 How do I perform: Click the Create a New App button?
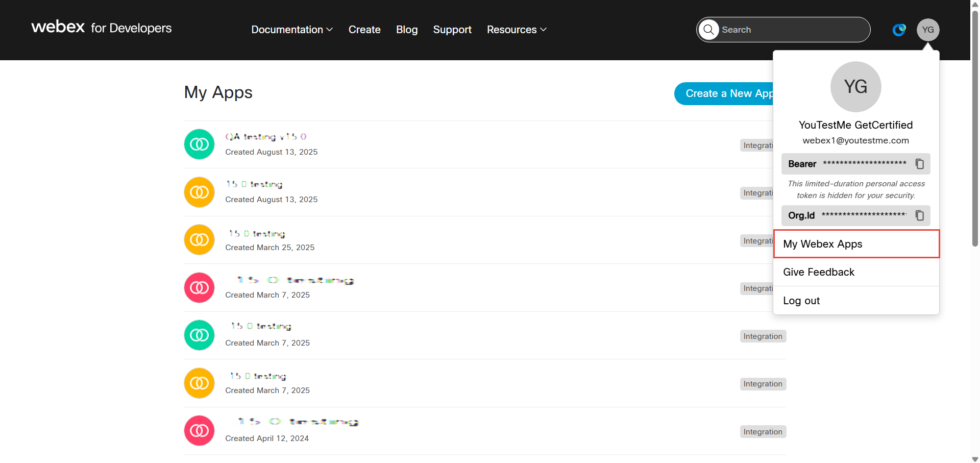(x=724, y=93)
